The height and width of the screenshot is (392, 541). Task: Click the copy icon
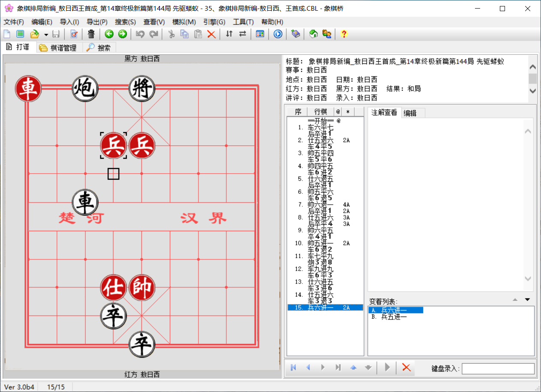pyautogui.click(x=185, y=34)
